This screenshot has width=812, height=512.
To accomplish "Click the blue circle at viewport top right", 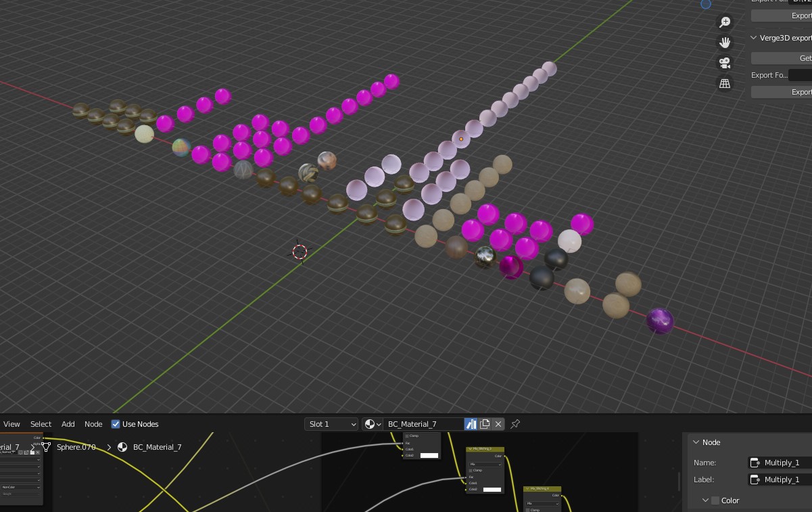I will coord(706,4).
